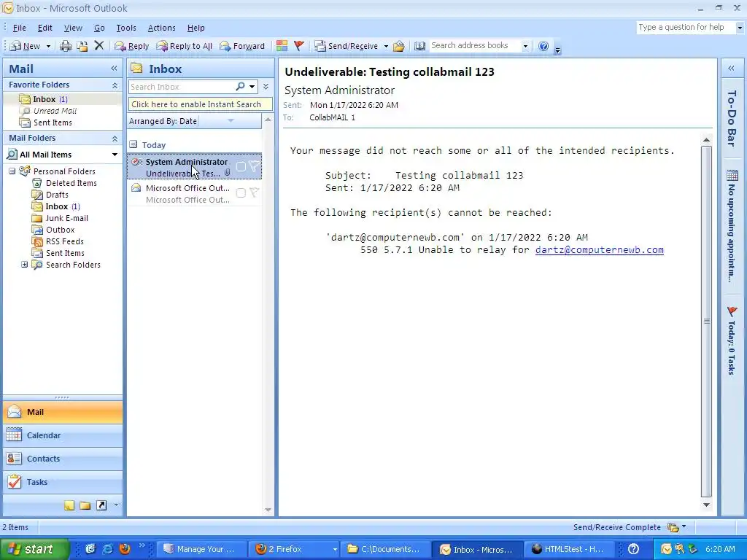This screenshot has width=747, height=560.
Task: Collapse the Favorite Folders section
Action: [115, 85]
